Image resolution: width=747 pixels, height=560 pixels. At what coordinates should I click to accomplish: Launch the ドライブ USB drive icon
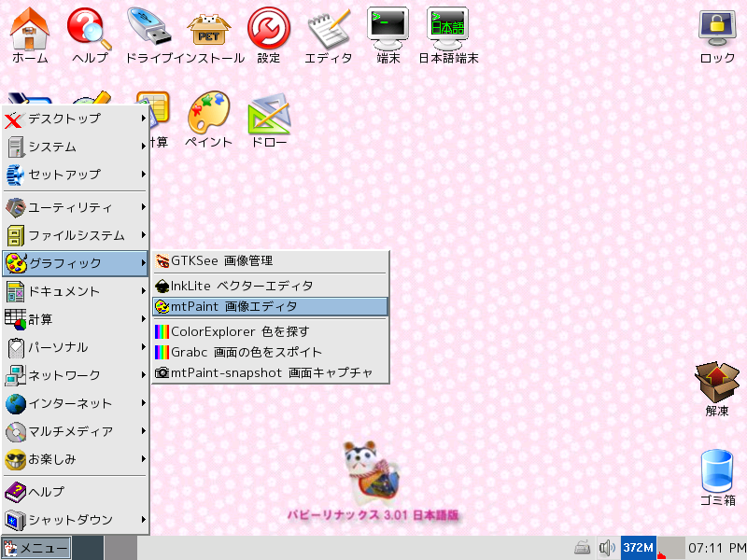(x=148, y=28)
